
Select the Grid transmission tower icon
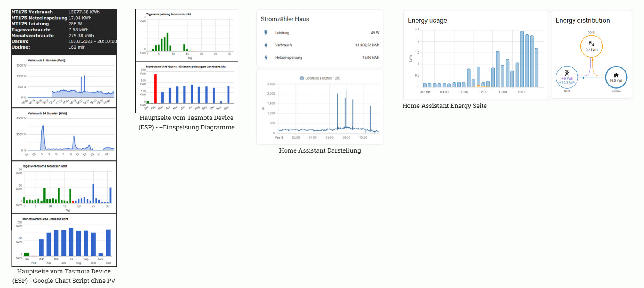pyautogui.click(x=567, y=74)
